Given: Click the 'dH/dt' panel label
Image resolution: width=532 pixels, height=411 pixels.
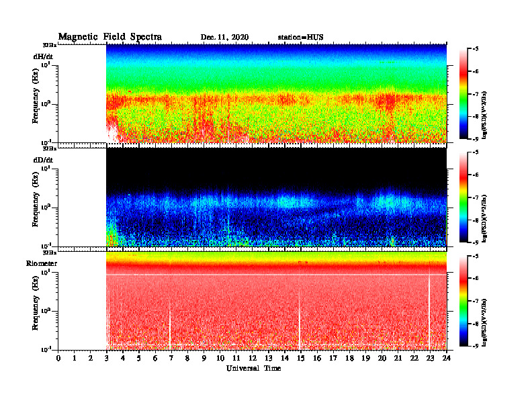Looking at the screenshot, I should [43, 56].
